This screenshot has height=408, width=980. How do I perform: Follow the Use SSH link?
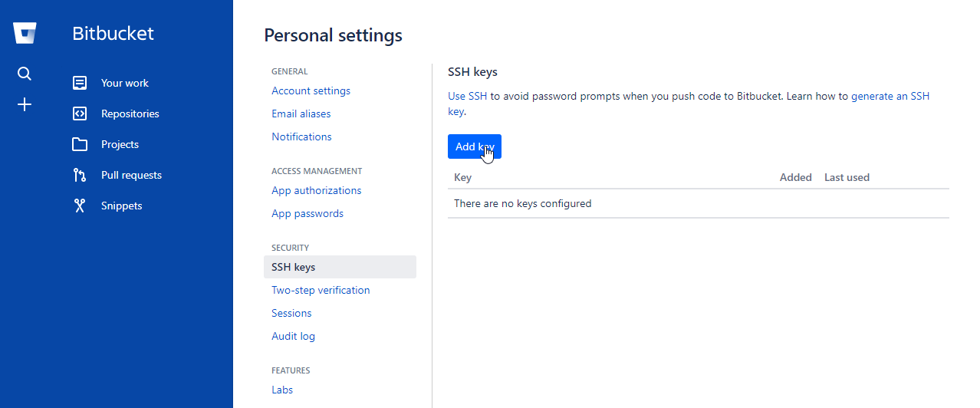click(x=467, y=97)
